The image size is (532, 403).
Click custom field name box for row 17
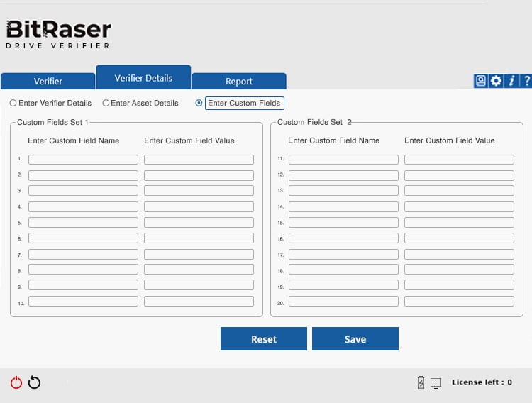tap(343, 254)
